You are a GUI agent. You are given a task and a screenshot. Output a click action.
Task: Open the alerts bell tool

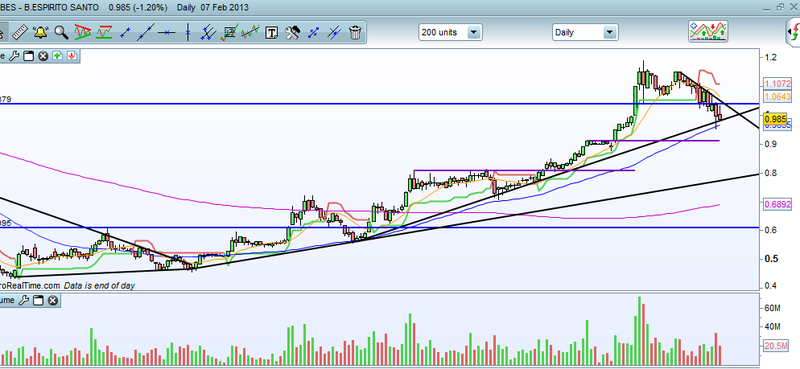pos(40,33)
